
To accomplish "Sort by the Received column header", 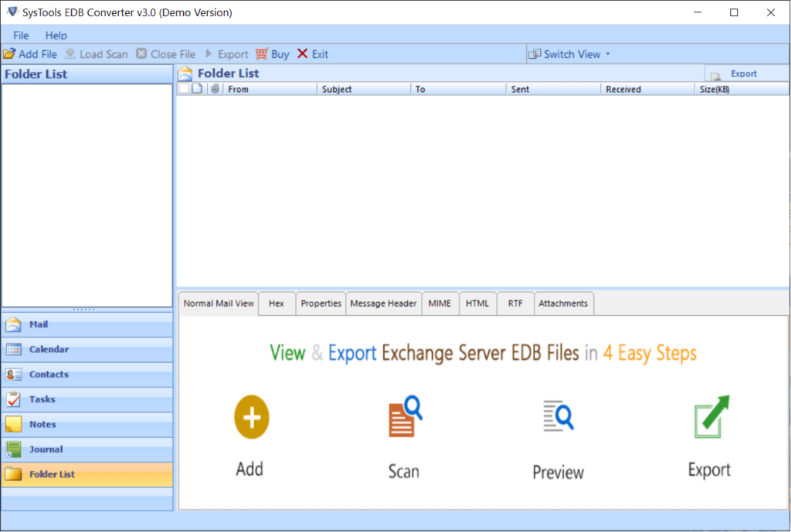I will tap(648, 90).
